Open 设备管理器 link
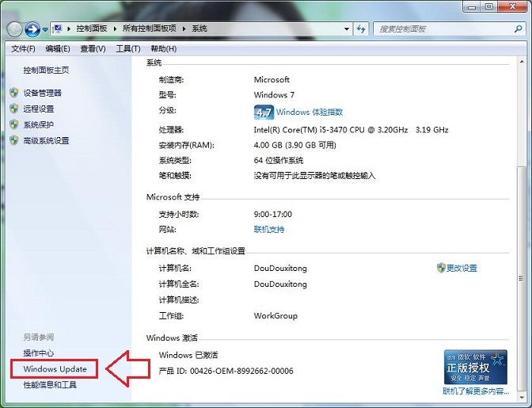 tap(43, 93)
